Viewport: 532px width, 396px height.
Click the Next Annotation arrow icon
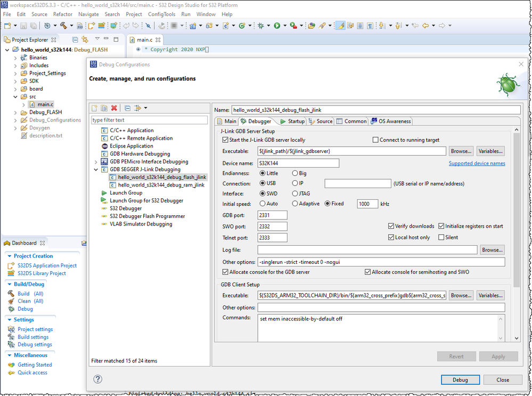click(x=382, y=26)
